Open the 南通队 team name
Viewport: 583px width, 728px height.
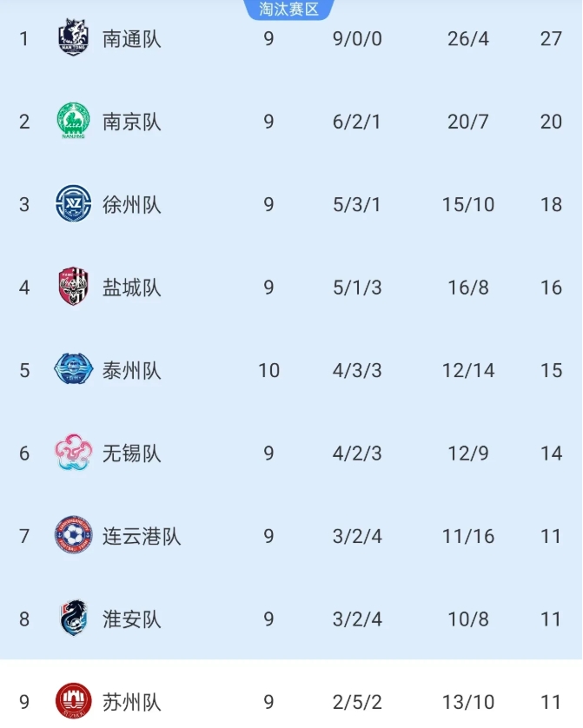132,39
